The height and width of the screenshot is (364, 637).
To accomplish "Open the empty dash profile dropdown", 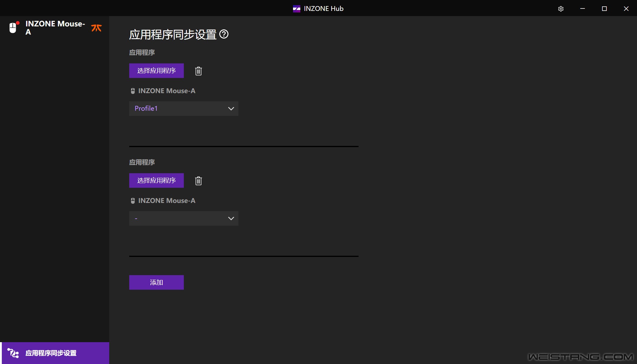I will (x=184, y=218).
